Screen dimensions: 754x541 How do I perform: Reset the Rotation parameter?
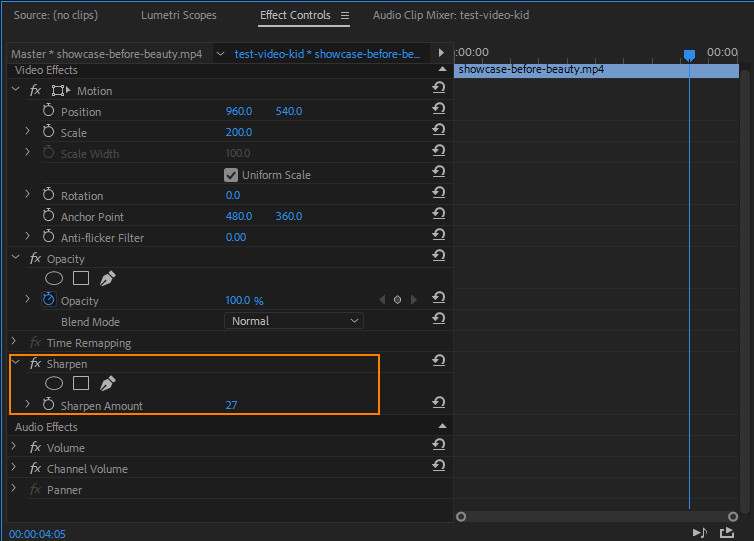pos(439,193)
